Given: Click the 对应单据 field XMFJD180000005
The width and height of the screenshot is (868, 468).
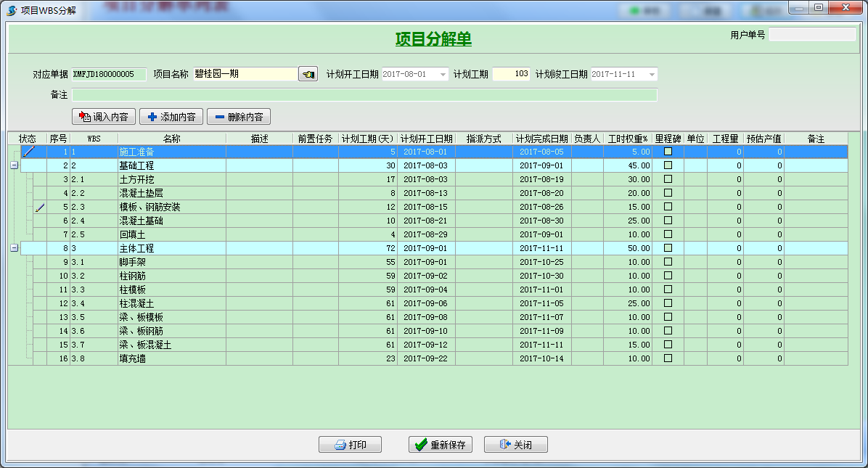Looking at the screenshot, I should (109, 74).
